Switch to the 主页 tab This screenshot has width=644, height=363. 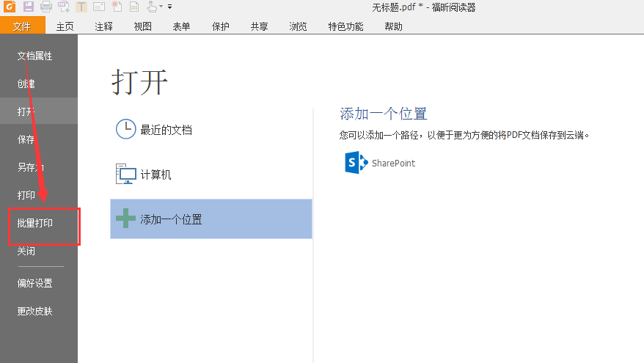[x=65, y=26]
